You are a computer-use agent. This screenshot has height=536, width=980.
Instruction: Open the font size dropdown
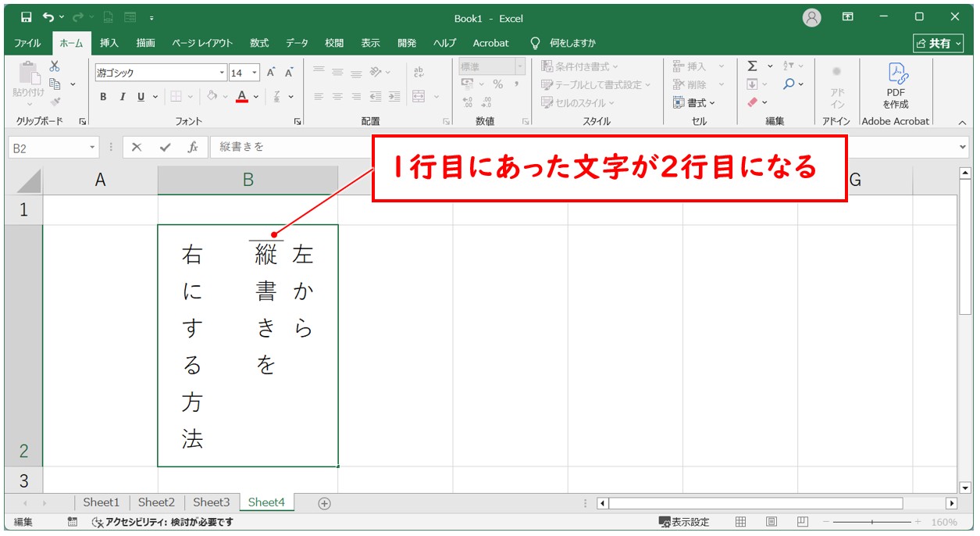(x=255, y=73)
